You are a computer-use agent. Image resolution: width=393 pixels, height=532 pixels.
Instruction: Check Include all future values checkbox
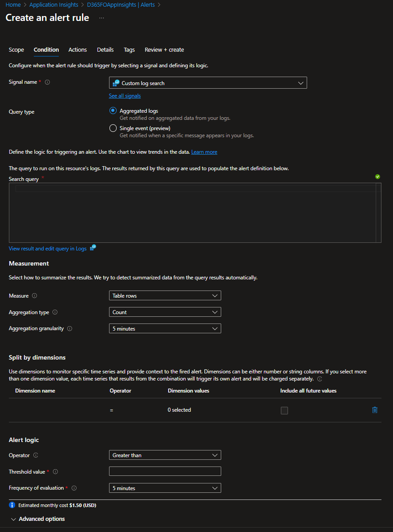pyautogui.click(x=284, y=410)
